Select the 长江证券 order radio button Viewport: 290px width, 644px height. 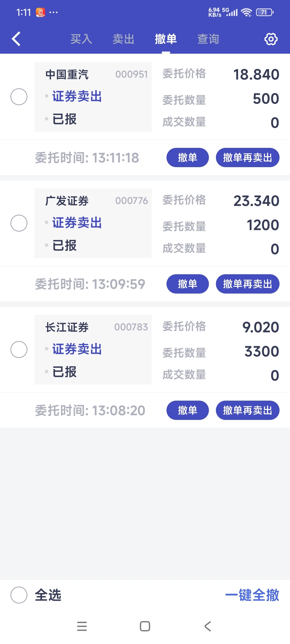coord(19,349)
